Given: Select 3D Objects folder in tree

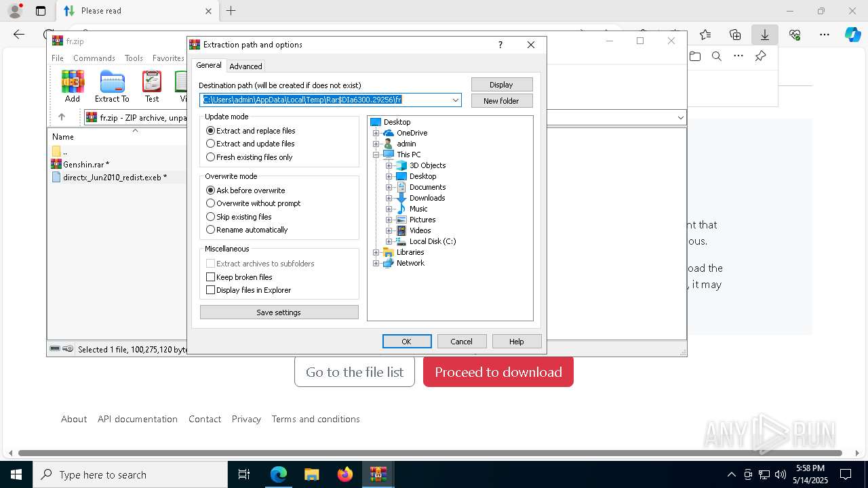Looking at the screenshot, I should (427, 165).
